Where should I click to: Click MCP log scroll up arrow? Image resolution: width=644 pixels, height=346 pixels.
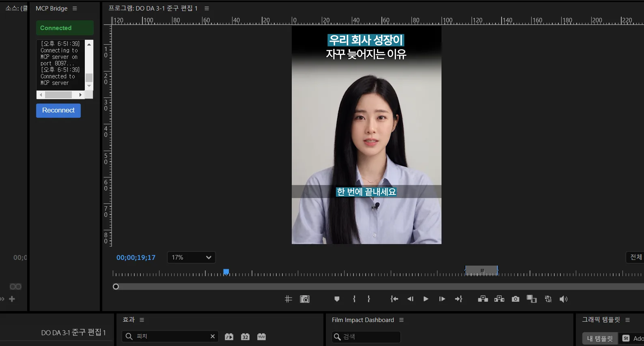tap(89, 44)
